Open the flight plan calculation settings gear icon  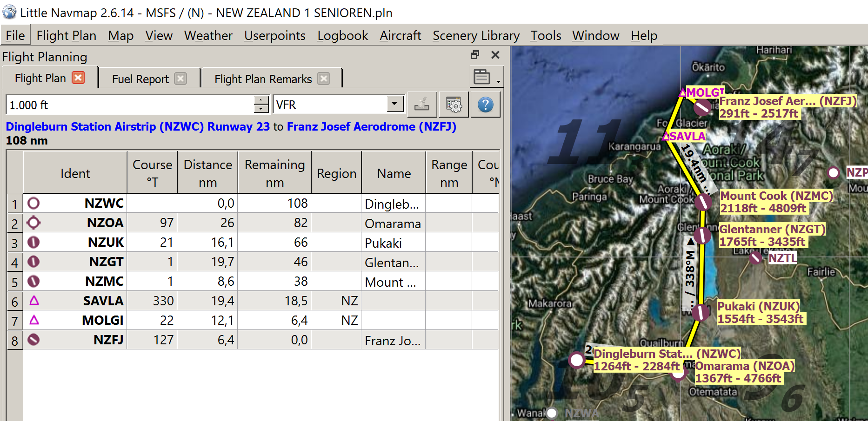click(x=454, y=105)
